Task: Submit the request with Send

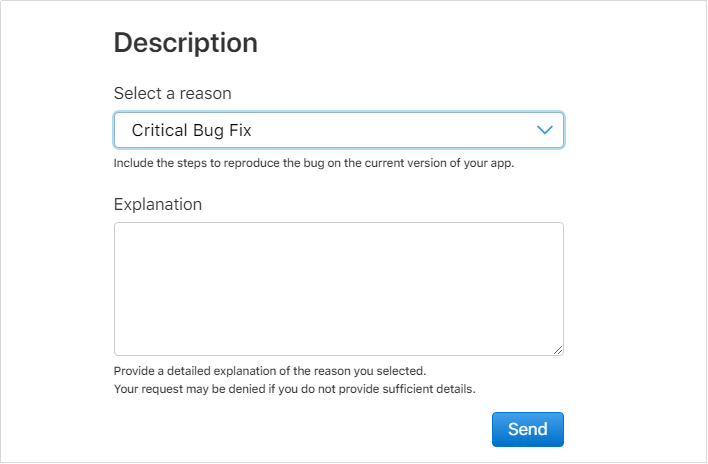Action: (x=527, y=429)
